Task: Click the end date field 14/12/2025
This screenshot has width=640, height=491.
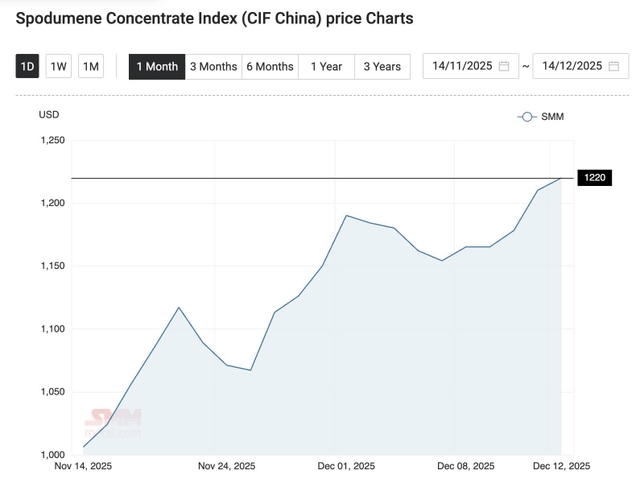Action: tap(570, 66)
